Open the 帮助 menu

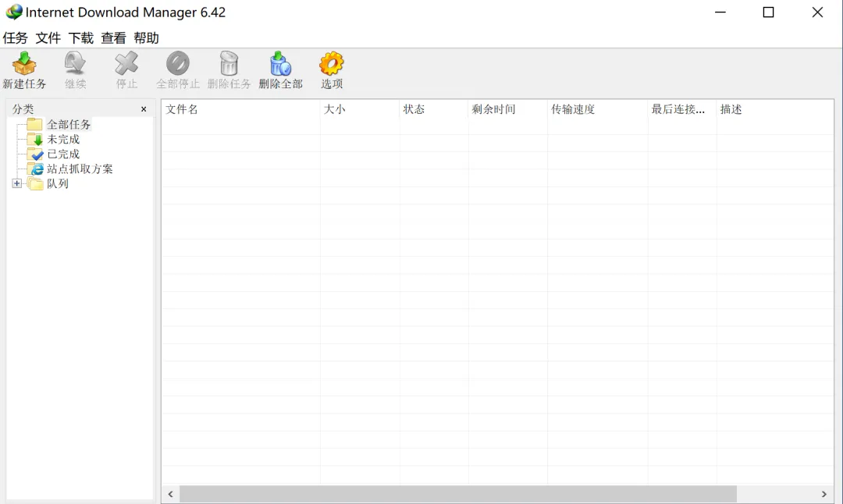click(x=146, y=37)
